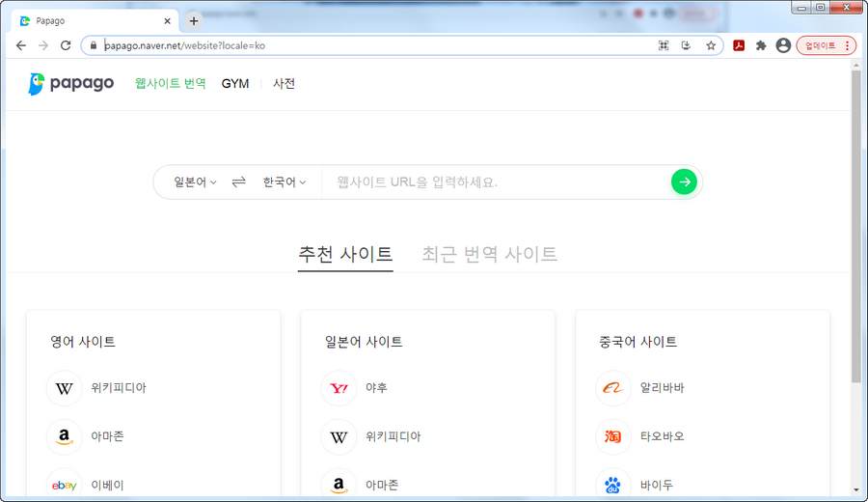Click the scrollbar up arrow

pyautogui.click(x=856, y=65)
